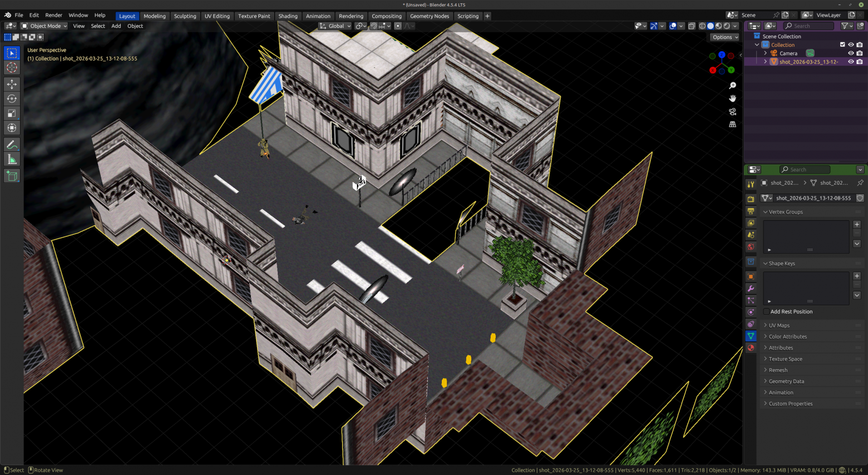Add a new vertex group
The width and height of the screenshot is (868, 475).
tap(857, 225)
